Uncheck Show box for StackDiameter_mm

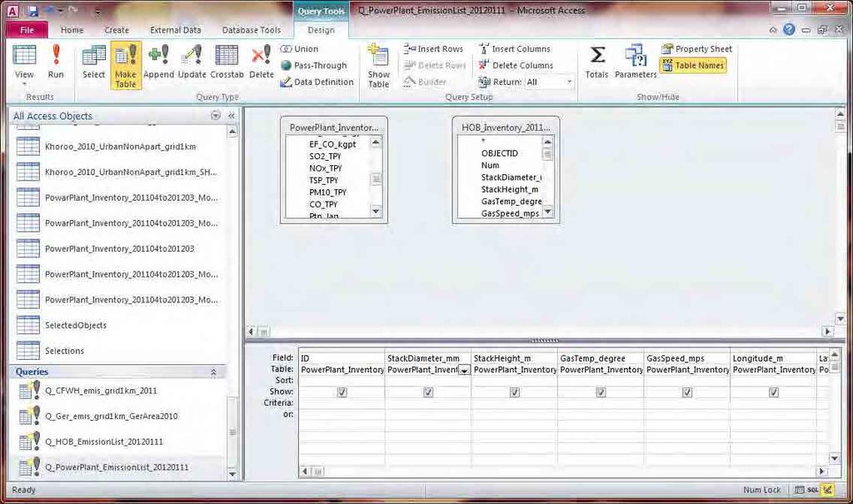[x=428, y=392]
